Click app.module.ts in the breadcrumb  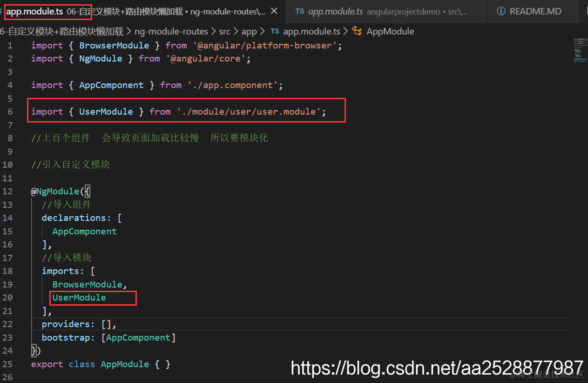point(311,32)
